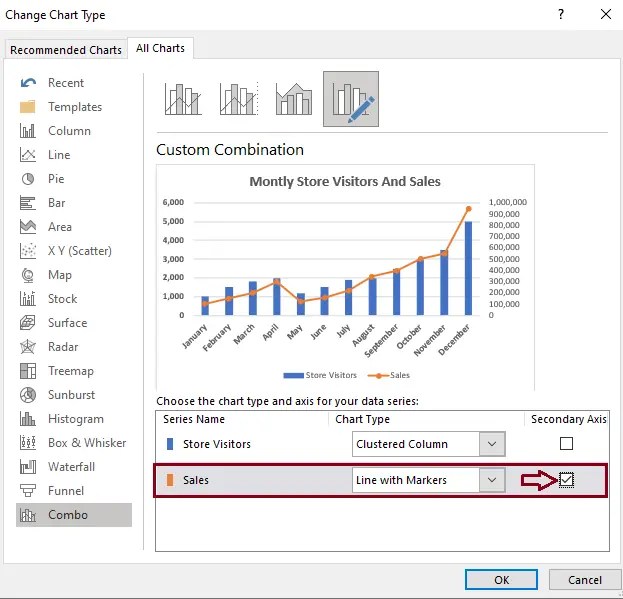Choose Stacked Area - Clustered Column subtype
The image size is (623, 599).
tap(294, 99)
